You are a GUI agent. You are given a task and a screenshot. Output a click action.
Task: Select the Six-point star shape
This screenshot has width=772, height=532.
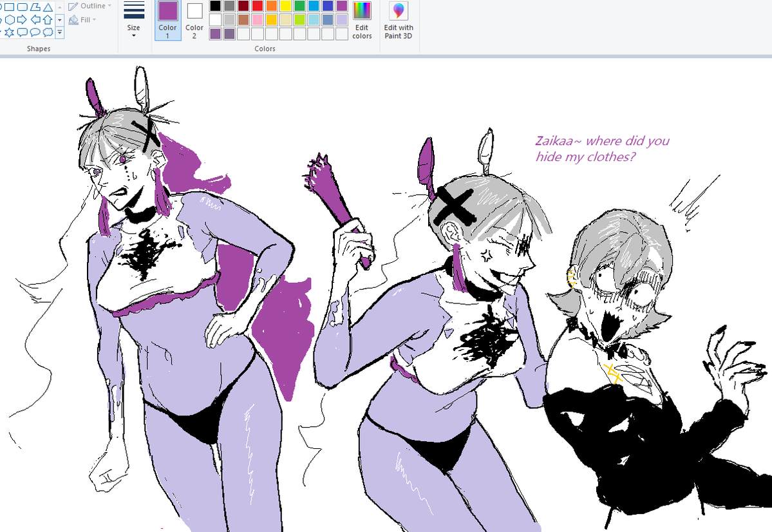10,32
